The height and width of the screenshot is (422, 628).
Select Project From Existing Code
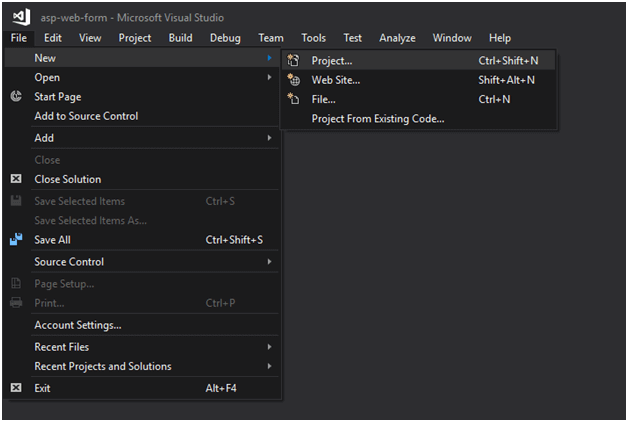(377, 119)
